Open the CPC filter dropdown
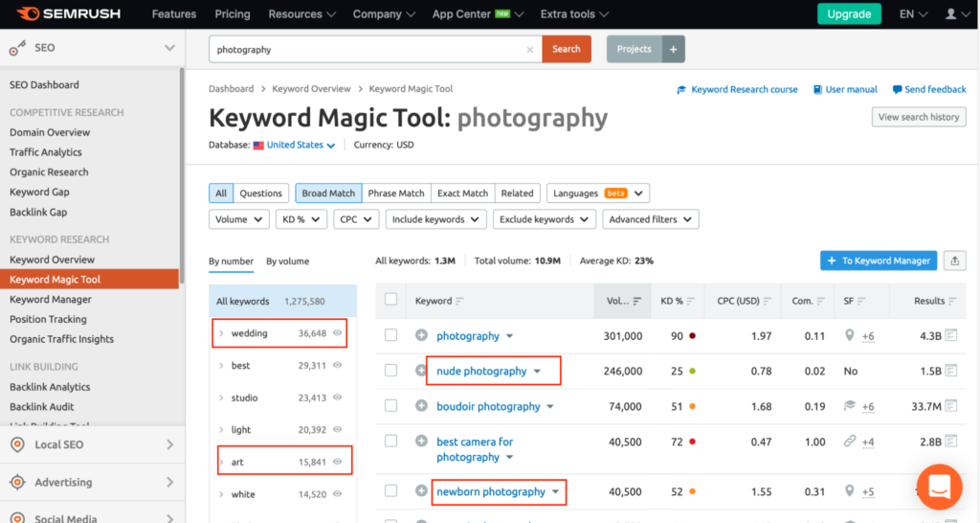The width and height of the screenshot is (980, 523). click(x=356, y=219)
